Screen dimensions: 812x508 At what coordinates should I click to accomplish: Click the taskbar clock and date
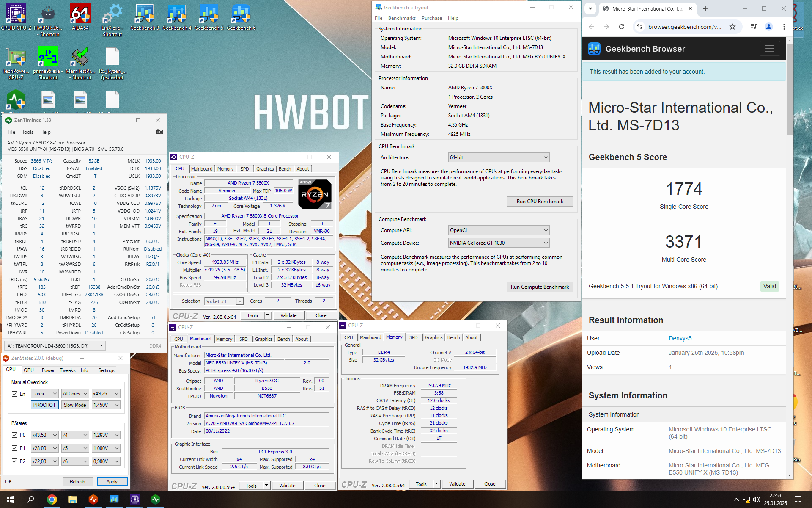775,500
